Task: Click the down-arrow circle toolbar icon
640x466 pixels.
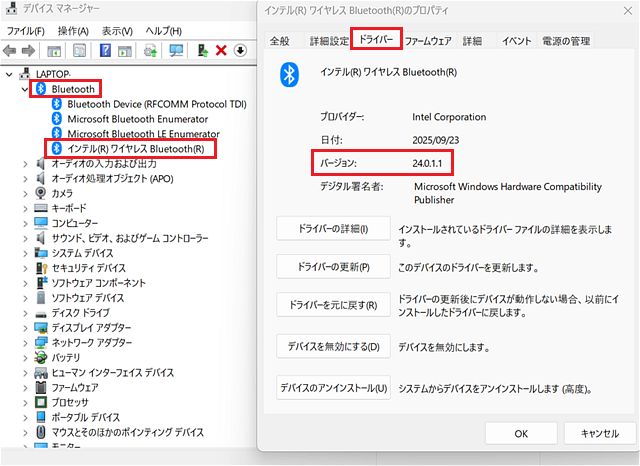Action: point(240,51)
